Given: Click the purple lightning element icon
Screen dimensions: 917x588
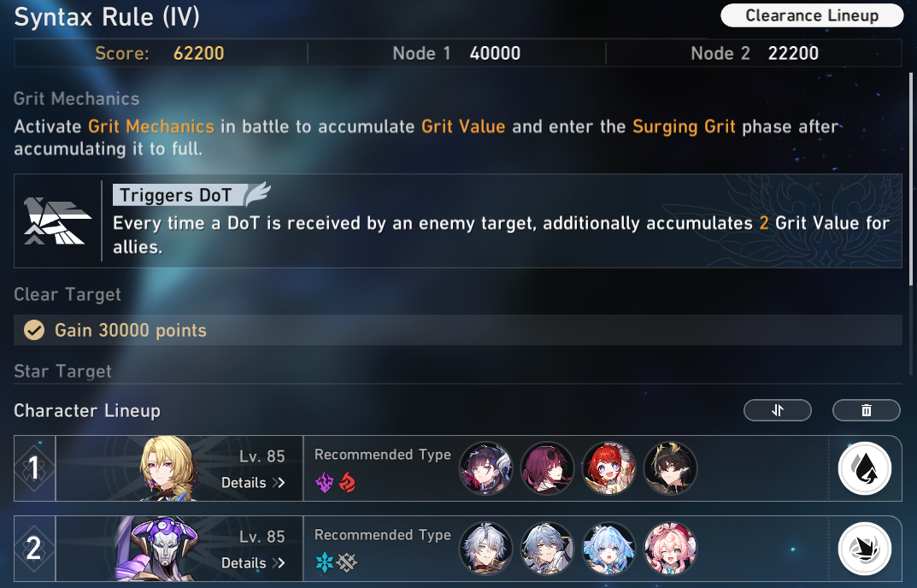Looking at the screenshot, I should 325,483.
